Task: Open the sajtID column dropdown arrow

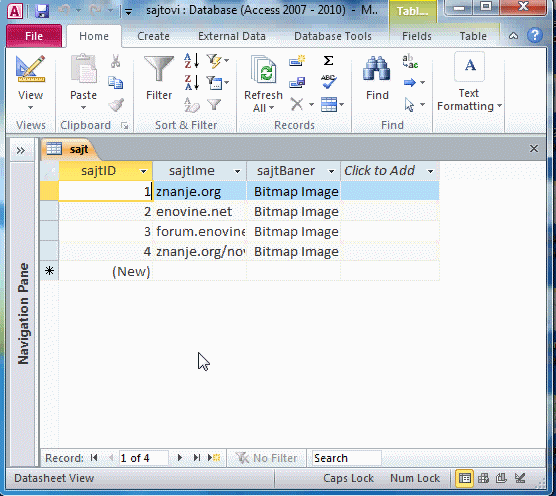Action: pyautogui.click(x=143, y=171)
